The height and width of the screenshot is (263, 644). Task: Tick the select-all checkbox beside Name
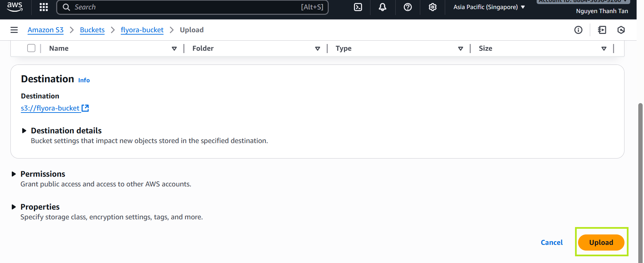[x=31, y=48]
